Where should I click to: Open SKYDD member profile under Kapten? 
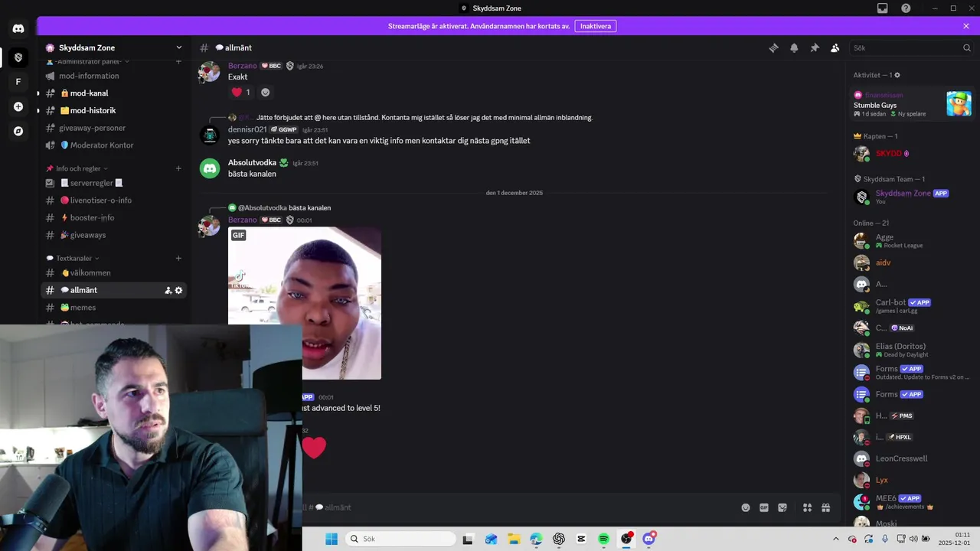[x=913, y=153]
